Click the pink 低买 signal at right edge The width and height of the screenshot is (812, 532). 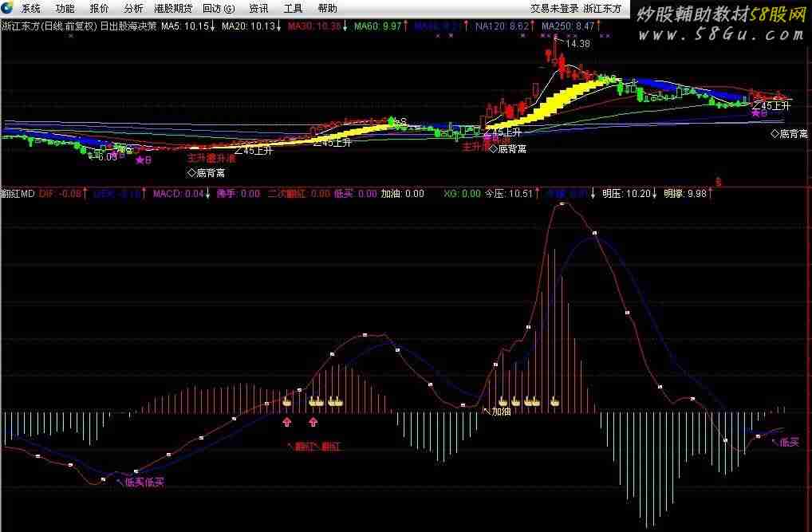point(786,443)
